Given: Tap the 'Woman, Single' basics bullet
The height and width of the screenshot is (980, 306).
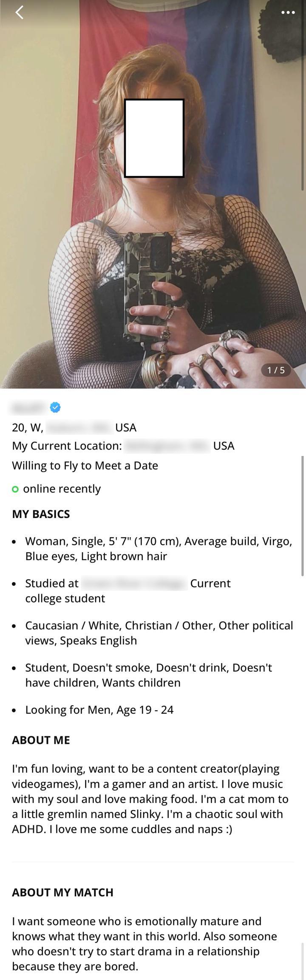Looking at the screenshot, I should pyautogui.click(x=159, y=549).
